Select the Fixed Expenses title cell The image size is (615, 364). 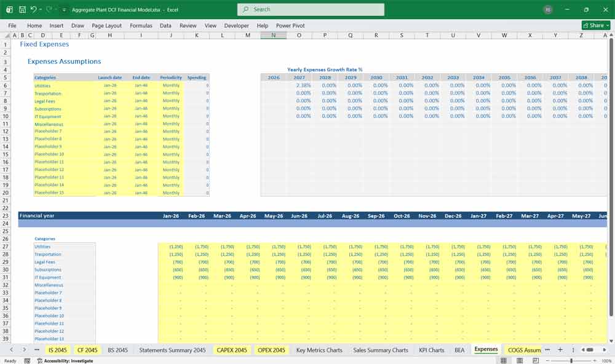[44, 44]
